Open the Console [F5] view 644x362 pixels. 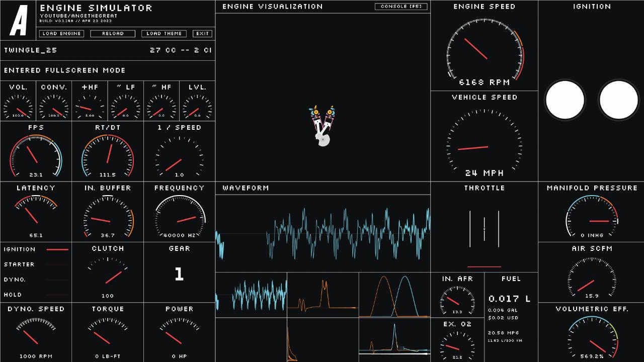[x=401, y=7]
